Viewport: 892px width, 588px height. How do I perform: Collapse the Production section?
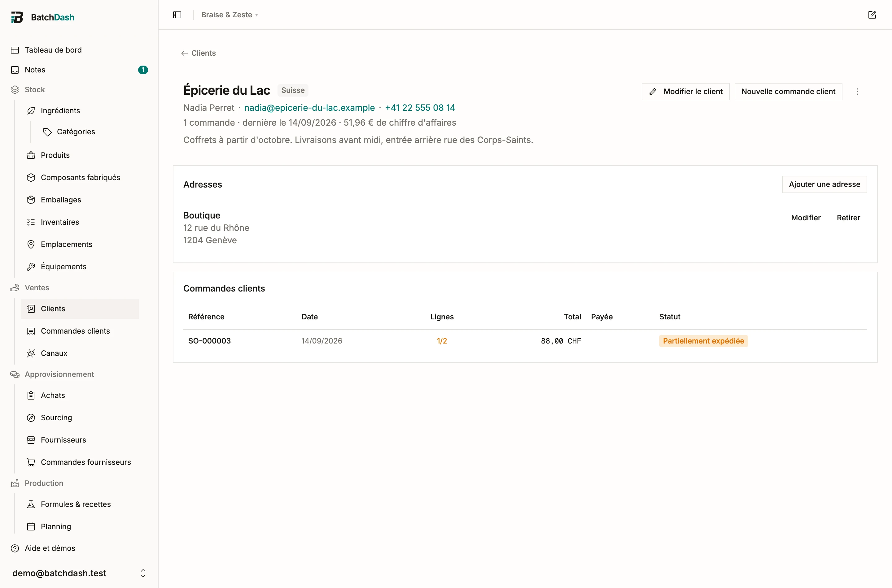tap(44, 483)
